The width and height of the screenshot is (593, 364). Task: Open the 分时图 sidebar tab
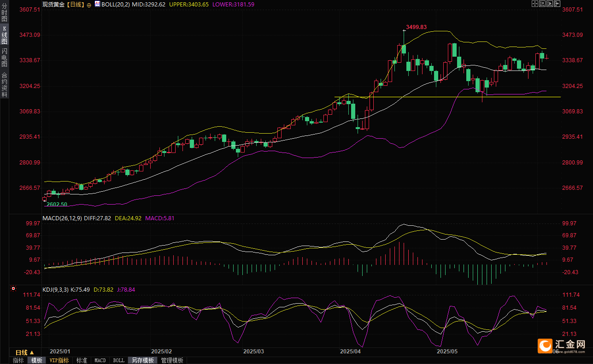point(5,12)
